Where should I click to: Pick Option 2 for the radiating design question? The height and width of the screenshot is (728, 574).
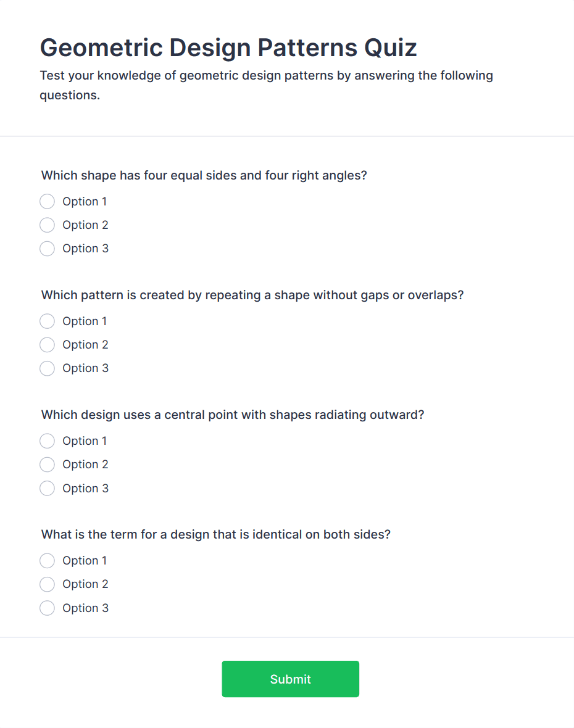pos(47,464)
